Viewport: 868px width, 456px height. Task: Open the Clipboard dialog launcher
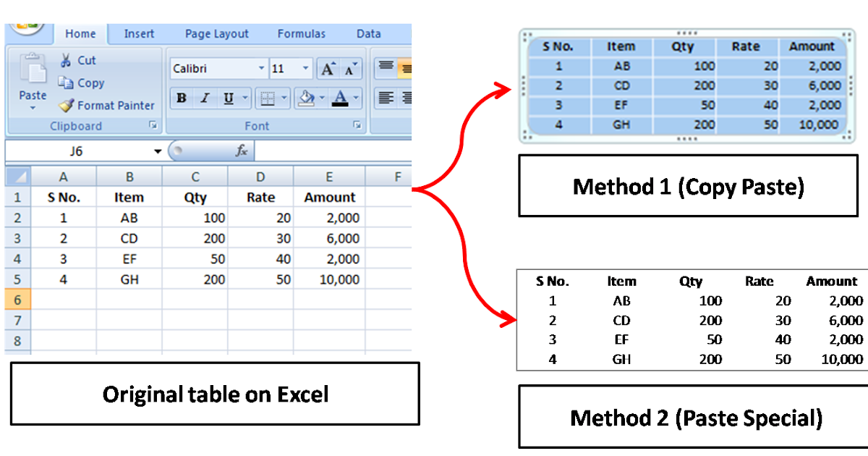coord(153,124)
